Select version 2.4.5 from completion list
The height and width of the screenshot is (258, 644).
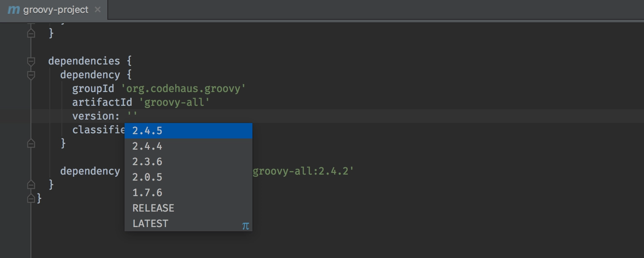(x=147, y=131)
